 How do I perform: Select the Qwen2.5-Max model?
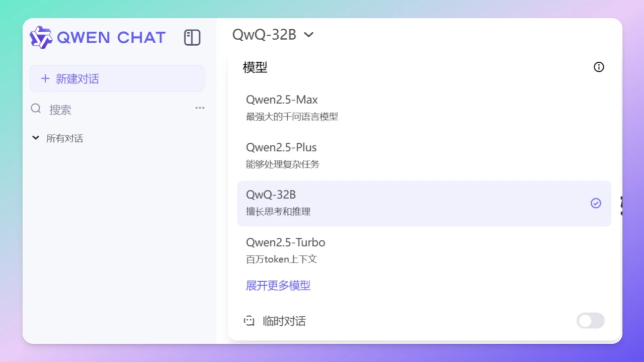point(424,108)
